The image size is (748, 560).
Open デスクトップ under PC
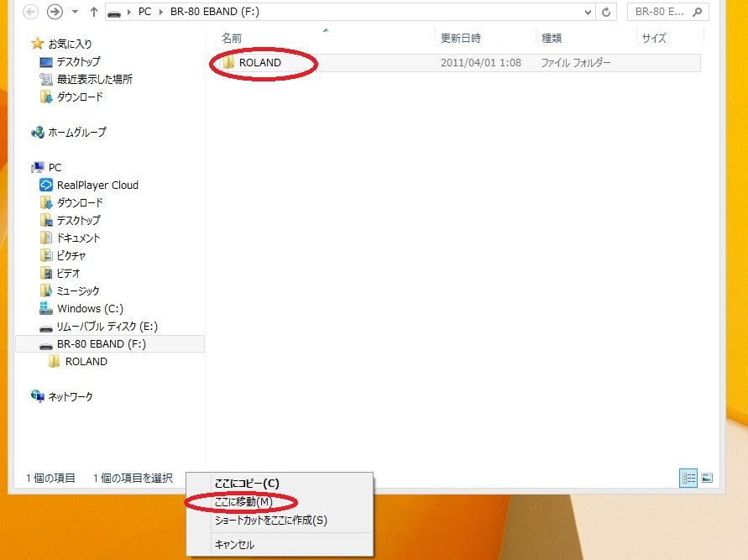coord(78,220)
